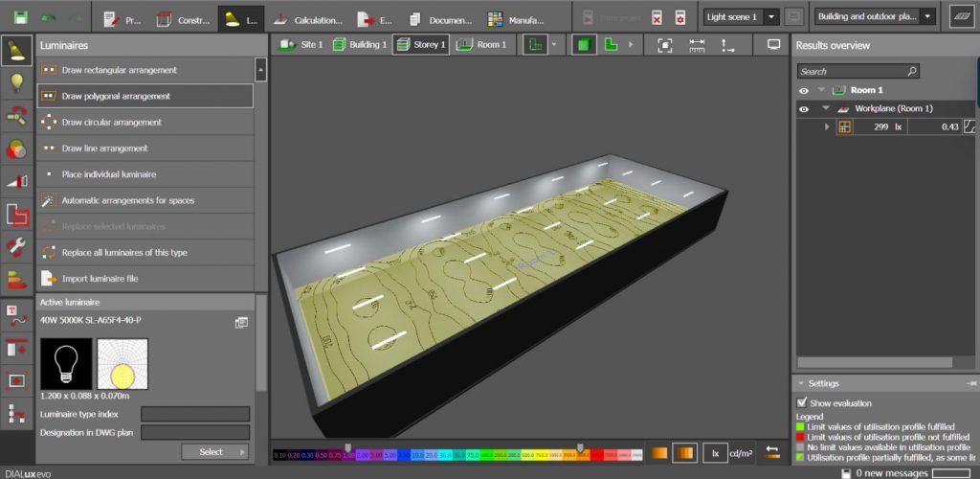Focus the Luminaire type index field
The height and width of the screenshot is (479, 980).
(195, 414)
